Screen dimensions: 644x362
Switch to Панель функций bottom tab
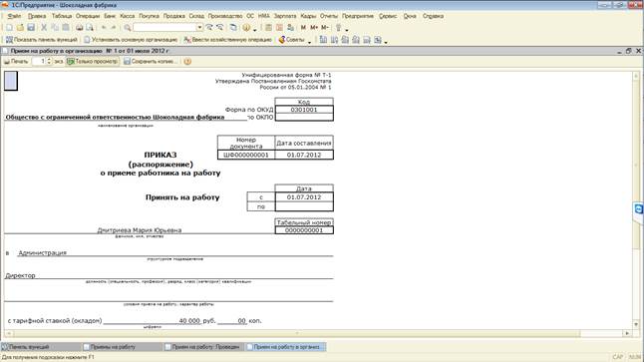40,347
